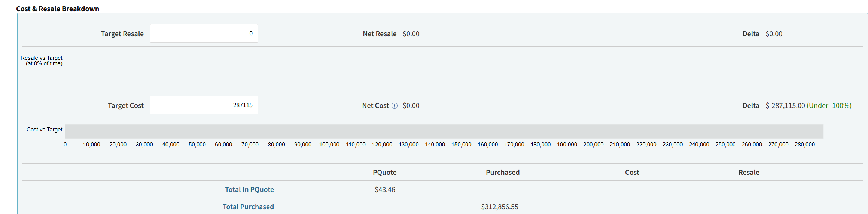Click the Purchased column header
Image resolution: width=868 pixels, height=214 pixels.
(503, 172)
